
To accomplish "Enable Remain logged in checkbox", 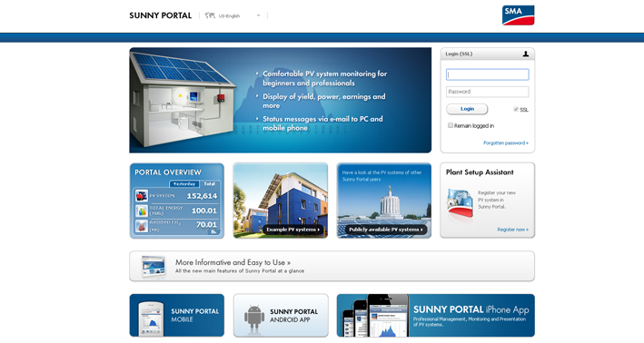I will (x=451, y=125).
